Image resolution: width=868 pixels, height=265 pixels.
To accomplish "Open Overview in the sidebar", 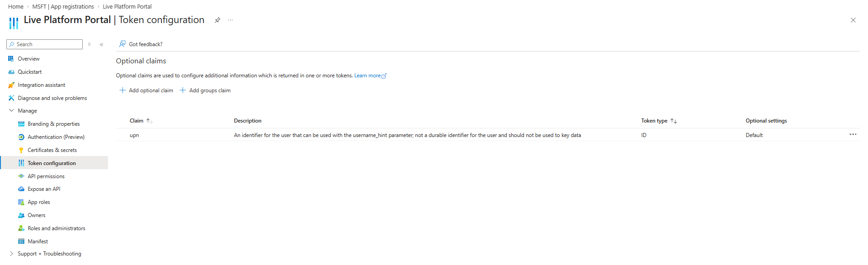I will [28, 59].
